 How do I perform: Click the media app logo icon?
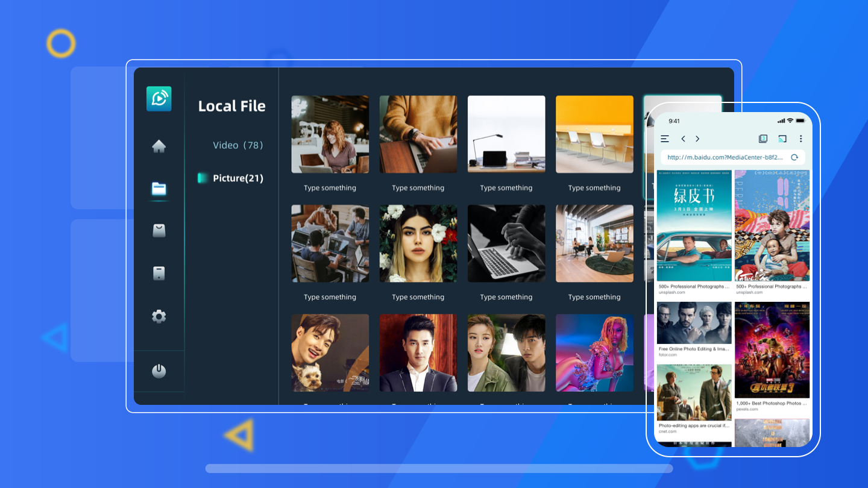159,99
